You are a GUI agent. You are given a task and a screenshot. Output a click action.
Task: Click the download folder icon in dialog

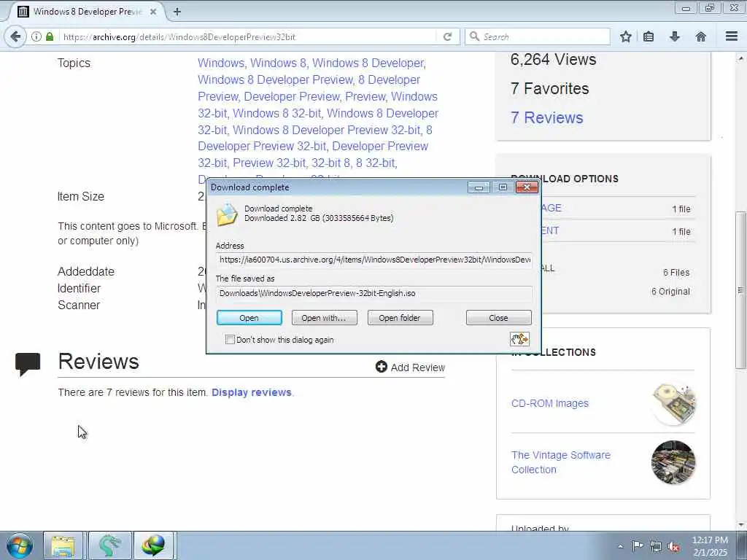(227, 214)
